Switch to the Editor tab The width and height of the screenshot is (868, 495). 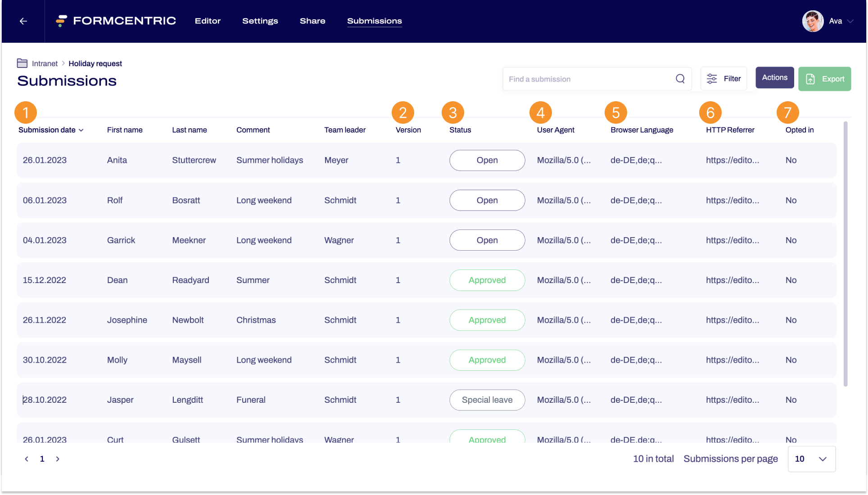point(208,21)
